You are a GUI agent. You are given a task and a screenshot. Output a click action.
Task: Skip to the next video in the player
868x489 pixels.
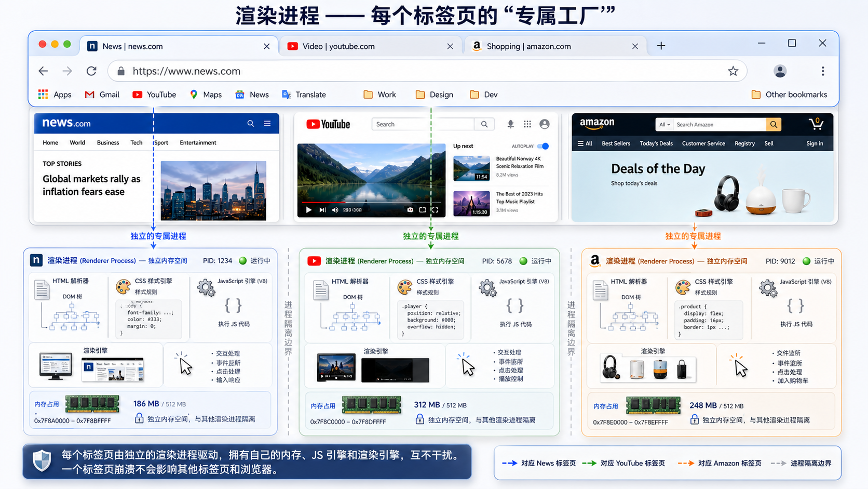(322, 210)
